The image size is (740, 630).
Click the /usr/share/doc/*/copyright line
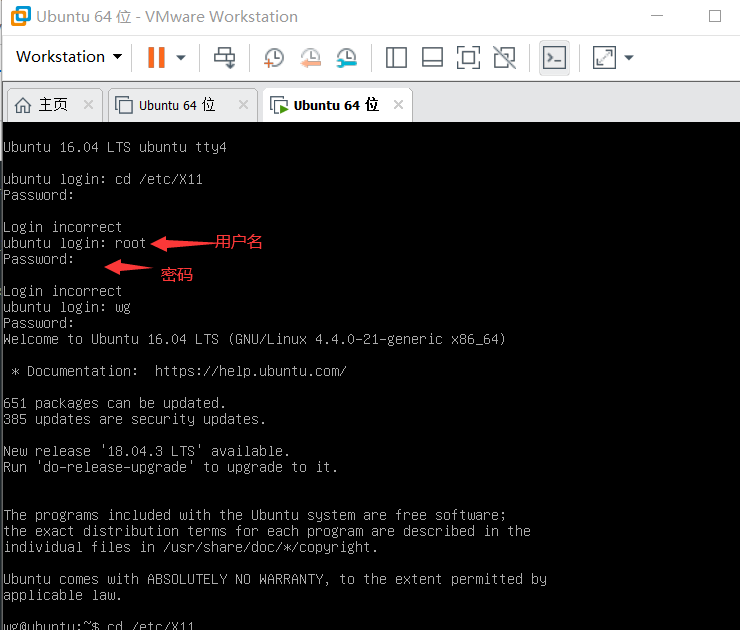click(x=191, y=547)
